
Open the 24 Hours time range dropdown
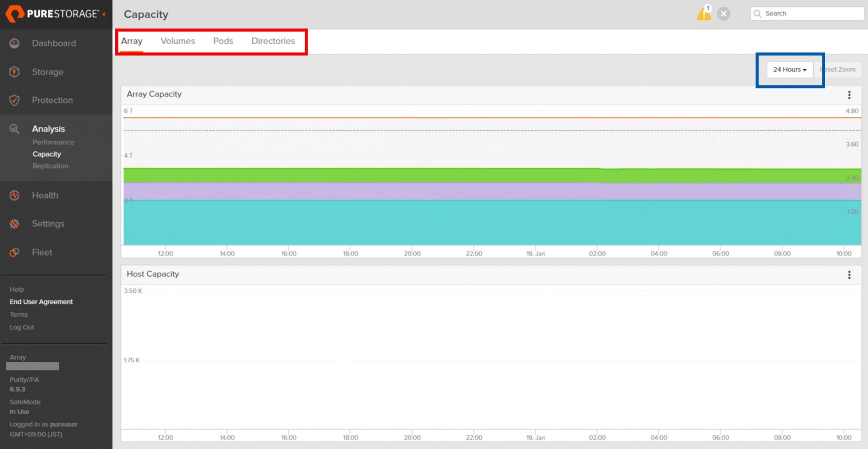pyautogui.click(x=789, y=70)
